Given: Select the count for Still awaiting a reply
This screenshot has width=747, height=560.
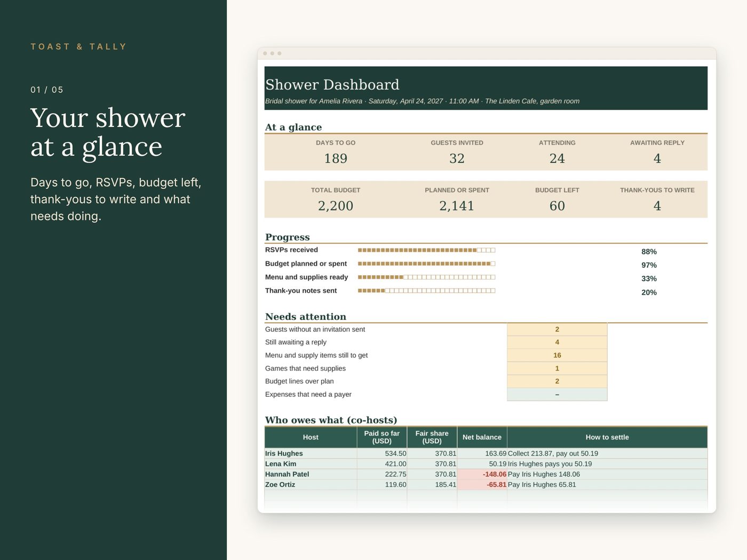Looking at the screenshot, I should tap(557, 342).
